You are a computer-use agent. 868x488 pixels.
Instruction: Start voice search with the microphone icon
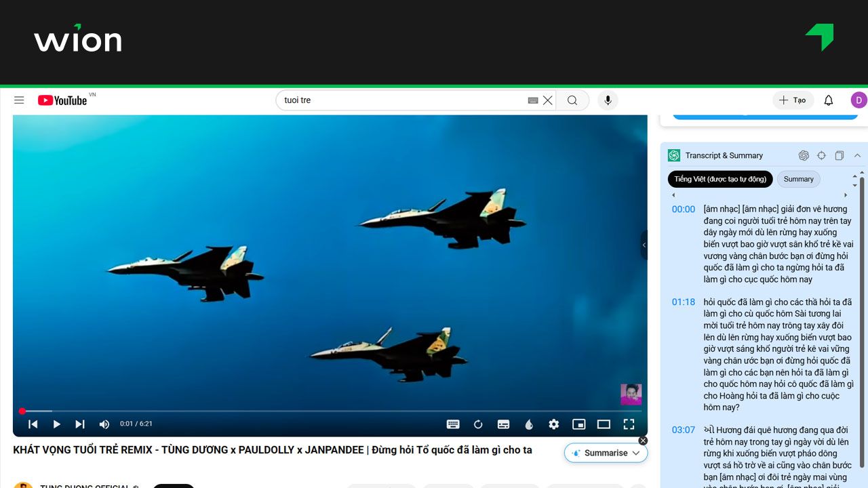click(607, 100)
